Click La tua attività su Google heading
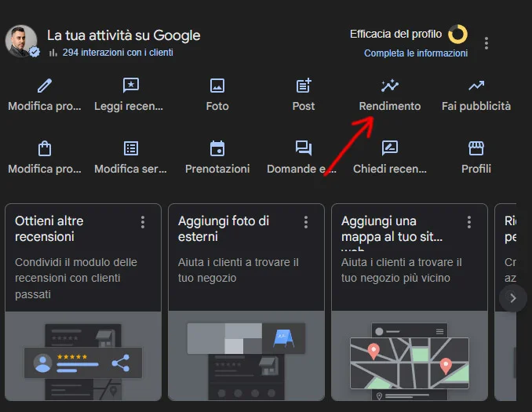The height and width of the screenshot is (412, 532). pyautogui.click(x=124, y=35)
